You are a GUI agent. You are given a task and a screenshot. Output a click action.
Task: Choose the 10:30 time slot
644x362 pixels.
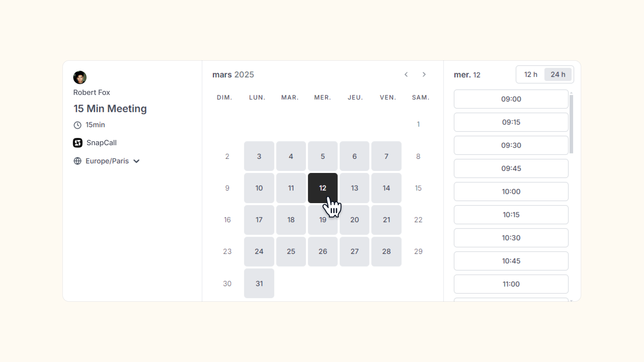pyautogui.click(x=511, y=238)
